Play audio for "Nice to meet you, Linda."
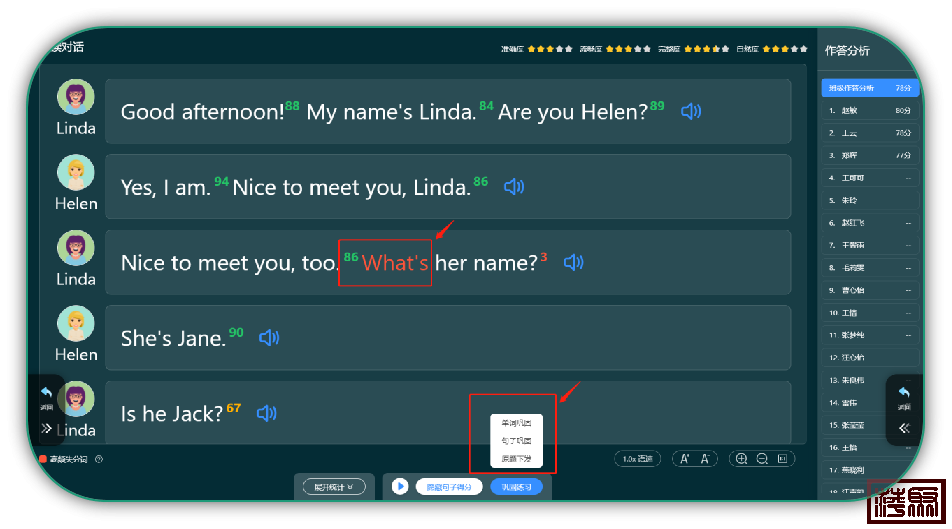 click(513, 187)
